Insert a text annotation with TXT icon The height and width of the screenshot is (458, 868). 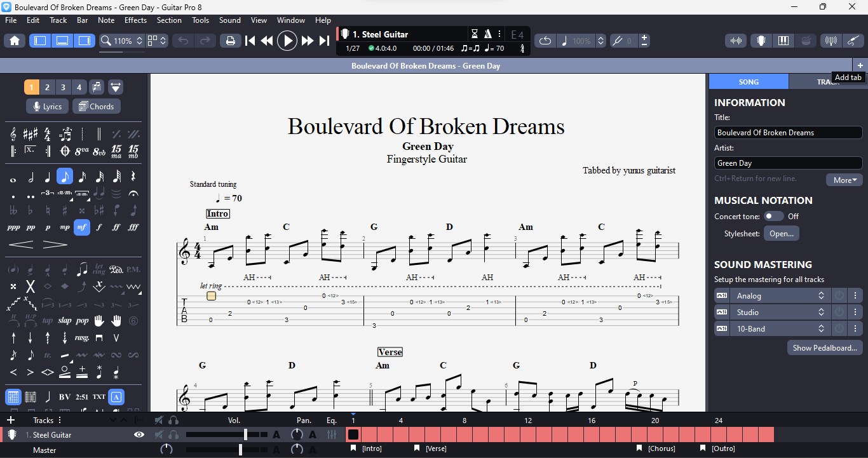tap(99, 397)
